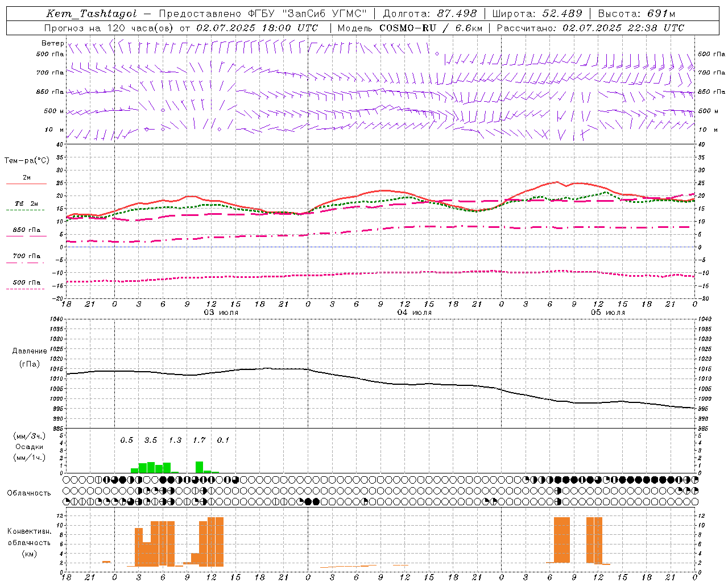Select the provider text ФГБУ "ЗапСиб УГМС"
Screen dimensions: 728x582
click(307, 14)
